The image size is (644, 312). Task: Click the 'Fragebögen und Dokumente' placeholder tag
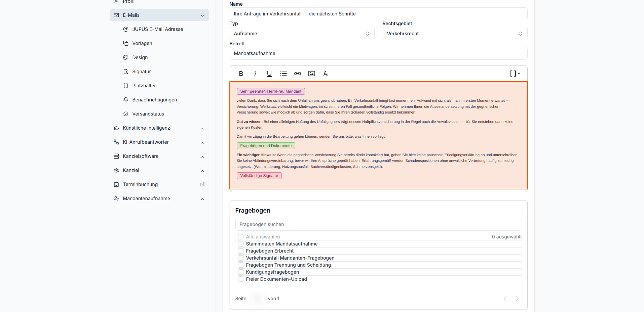click(x=266, y=146)
